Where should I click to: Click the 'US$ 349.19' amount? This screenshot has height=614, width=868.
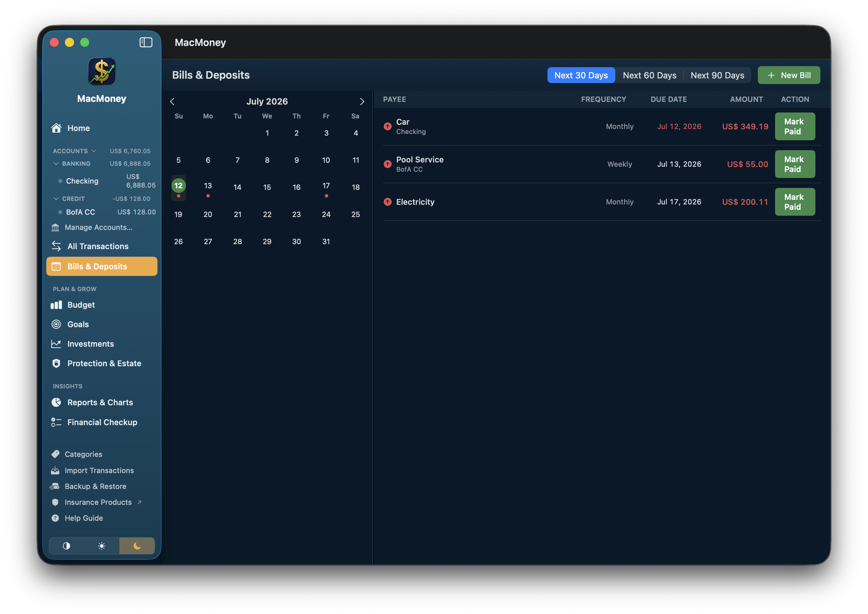tap(745, 126)
